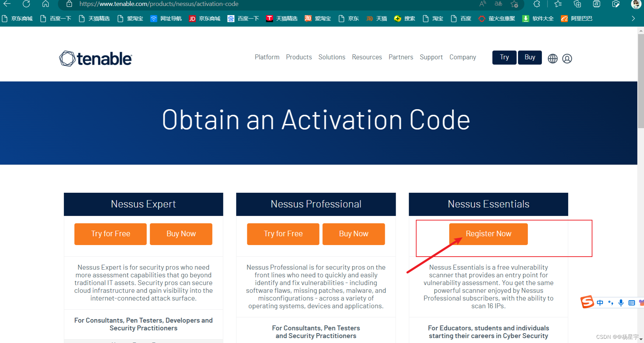Click the Buy button in the header

tap(530, 58)
